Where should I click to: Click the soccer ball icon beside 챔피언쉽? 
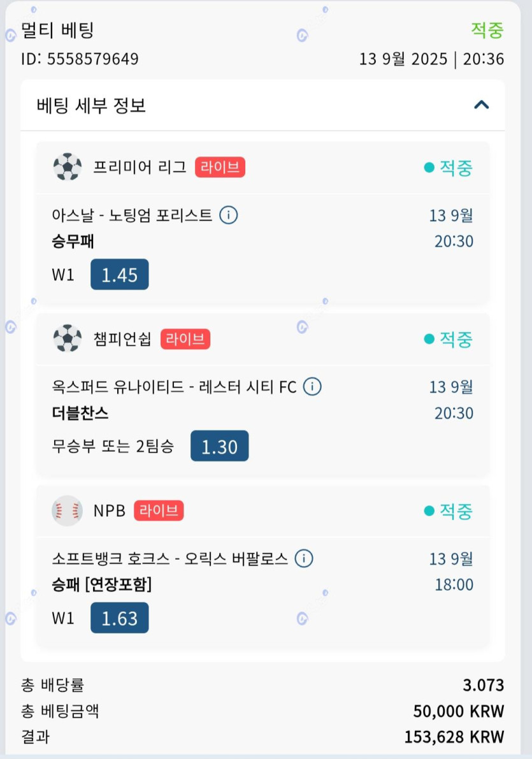coord(68,338)
